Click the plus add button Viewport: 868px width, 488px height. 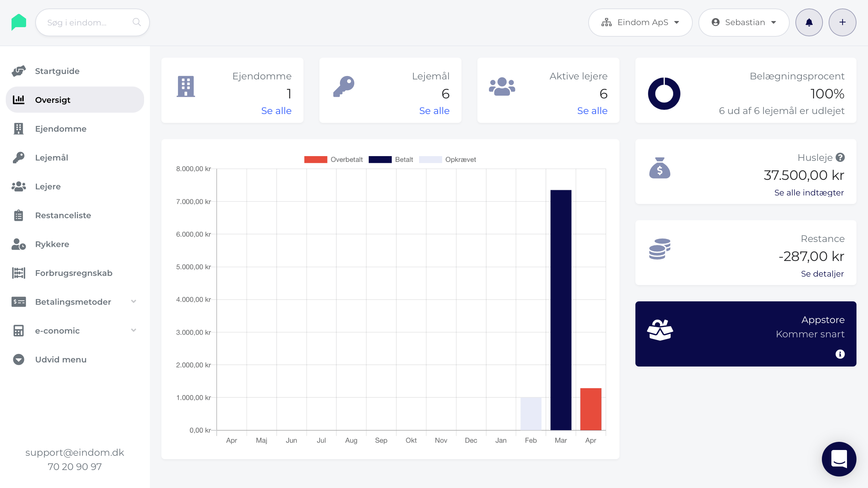pos(842,22)
